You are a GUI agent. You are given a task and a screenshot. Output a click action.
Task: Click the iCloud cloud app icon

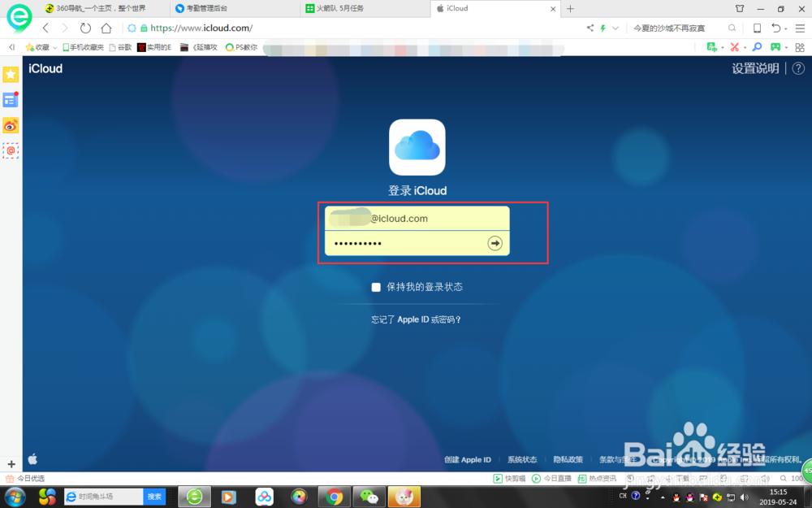417,147
